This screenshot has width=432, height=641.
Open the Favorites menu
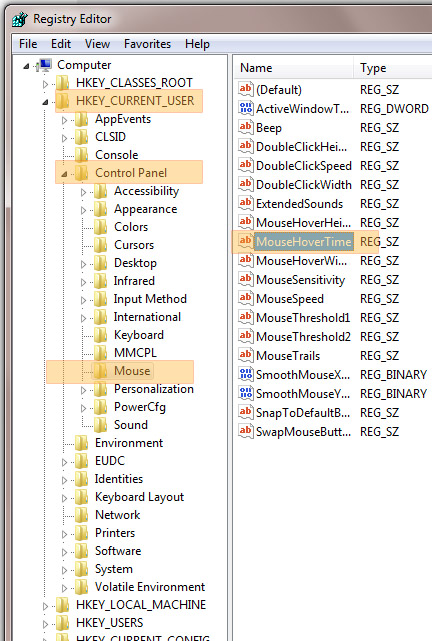pos(148,44)
